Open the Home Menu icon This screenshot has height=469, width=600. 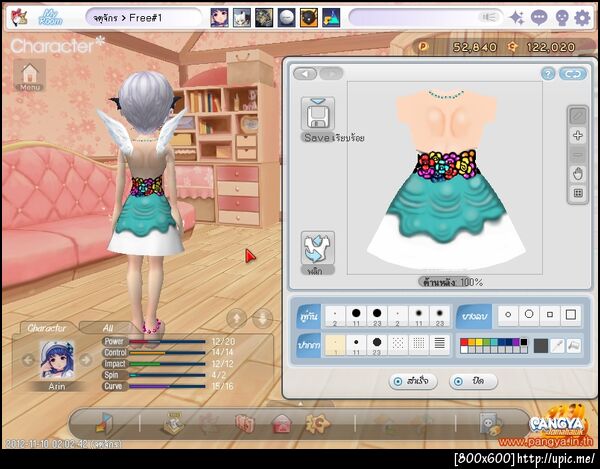(30, 75)
